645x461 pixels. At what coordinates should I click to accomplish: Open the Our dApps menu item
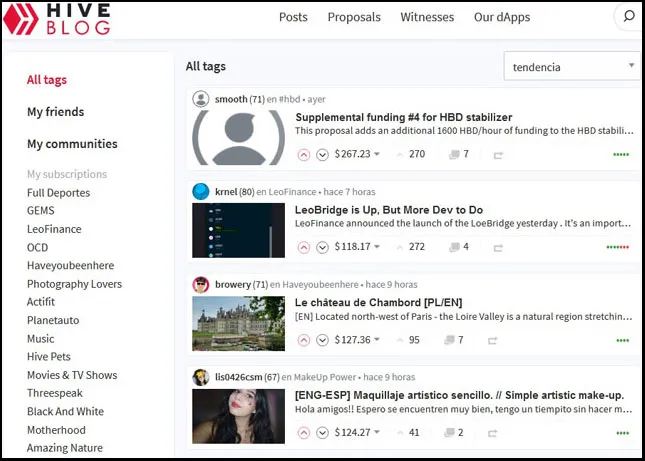pyautogui.click(x=502, y=17)
